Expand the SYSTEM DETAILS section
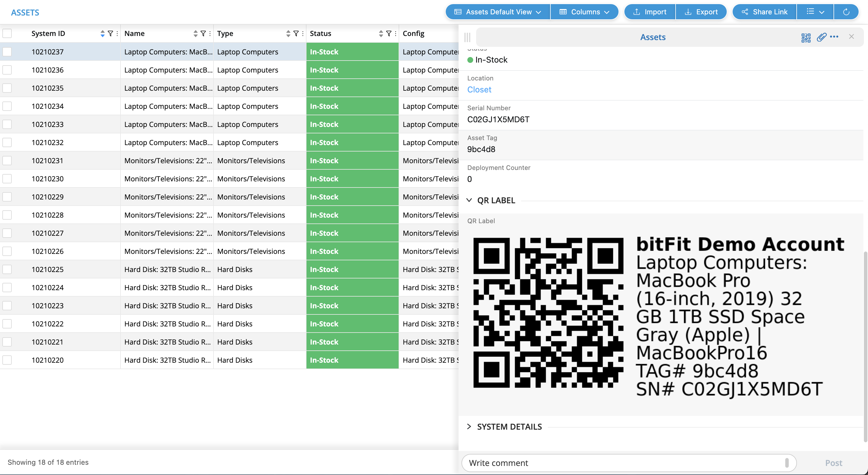This screenshot has width=868, height=475. [x=469, y=426]
